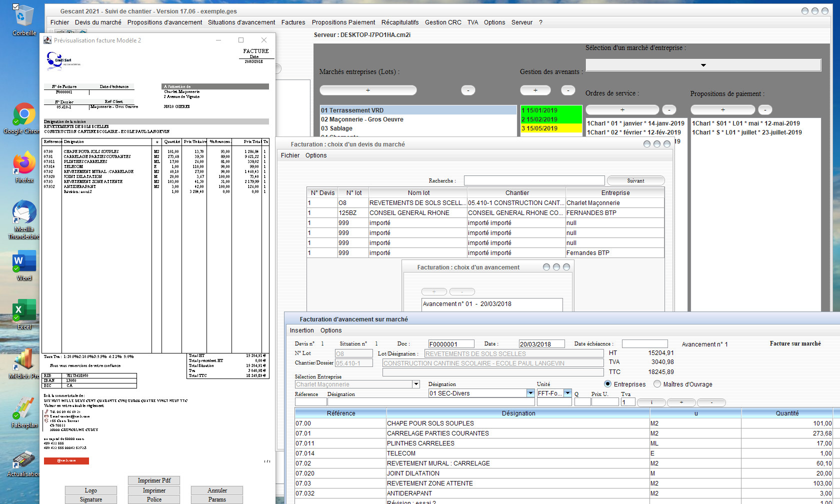The height and width of the screenshot is (504, 840).
Task: Open Unité FFT-Fo combo box
Action: click(x=567, y=393)
